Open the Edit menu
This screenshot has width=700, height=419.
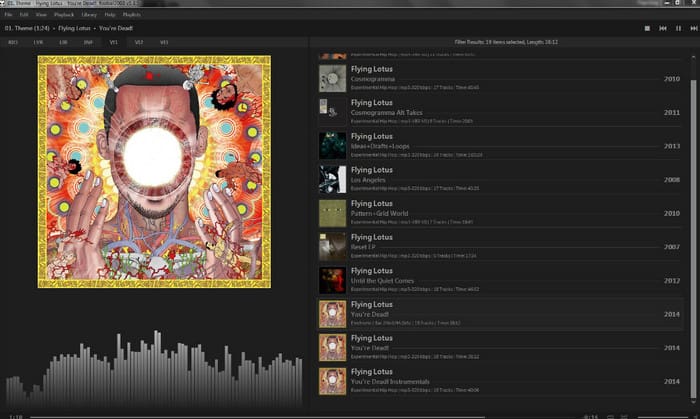(24, 15)
